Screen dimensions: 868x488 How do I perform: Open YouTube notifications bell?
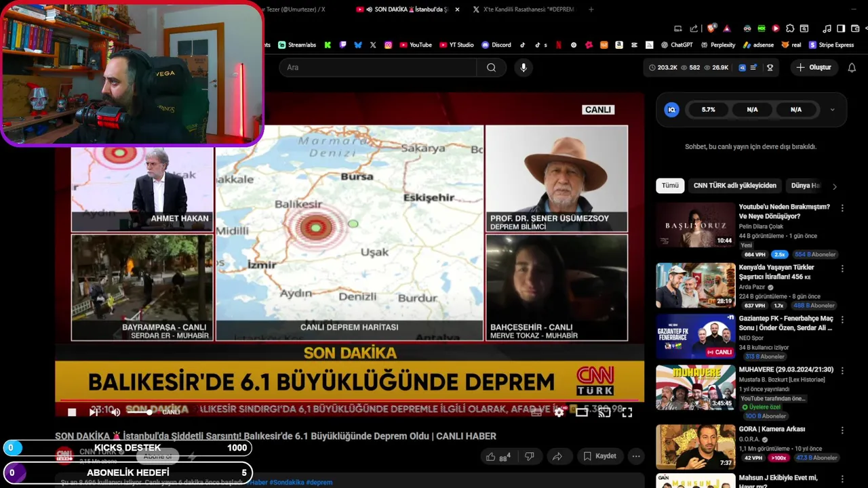tap(852, 67)
